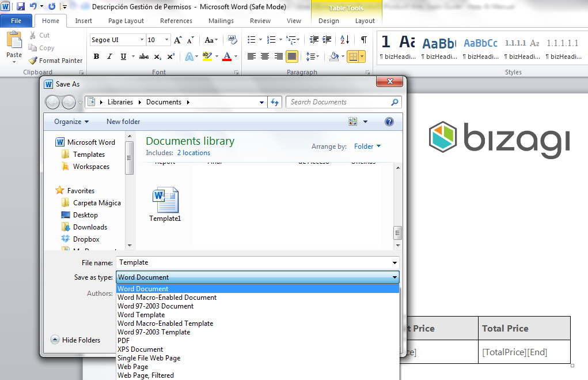
Task: Click the Paste icon in Clipboard group
Action: (14, 40)
